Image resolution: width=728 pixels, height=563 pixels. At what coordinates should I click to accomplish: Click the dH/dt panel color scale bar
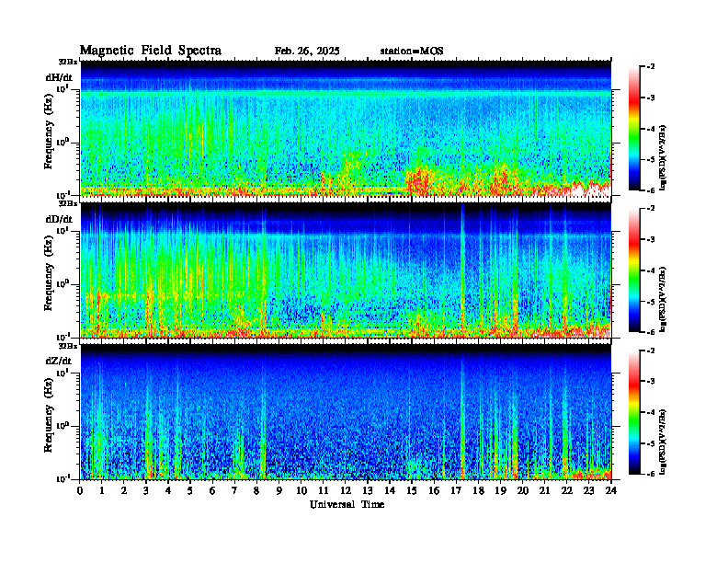(634, 128)
